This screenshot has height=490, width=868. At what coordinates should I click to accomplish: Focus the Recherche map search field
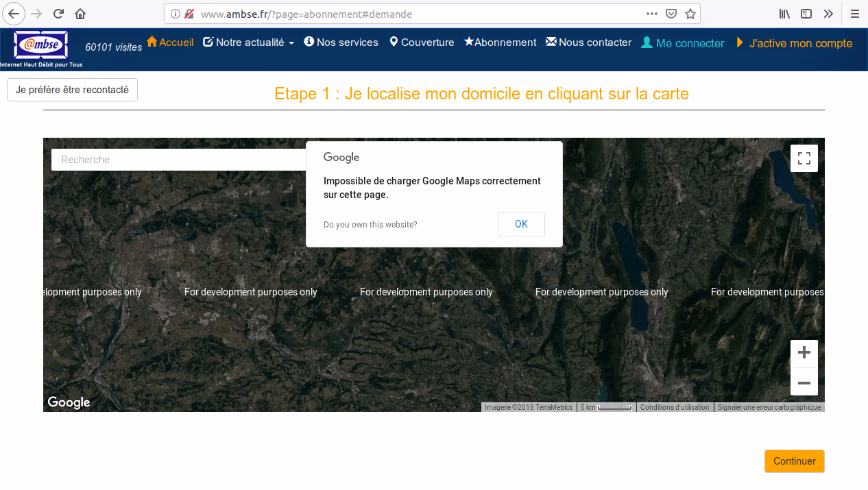coord(178,160)
